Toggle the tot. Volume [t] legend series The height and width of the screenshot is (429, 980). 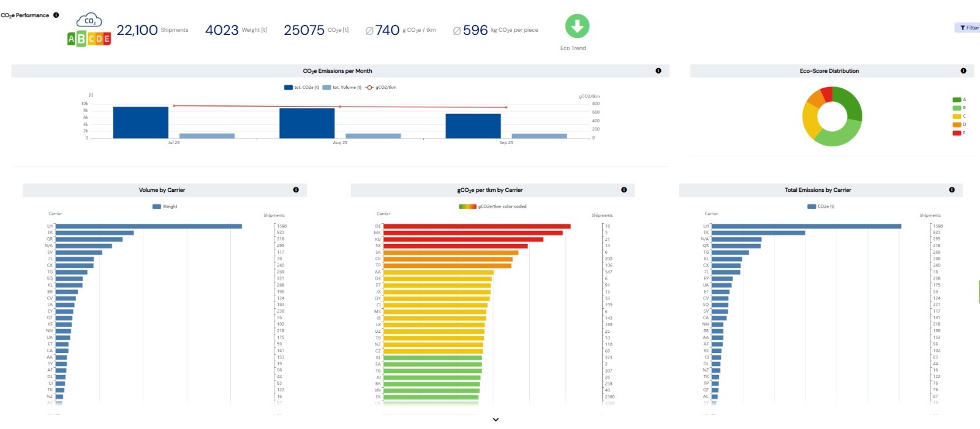click(x=342, y=88)
